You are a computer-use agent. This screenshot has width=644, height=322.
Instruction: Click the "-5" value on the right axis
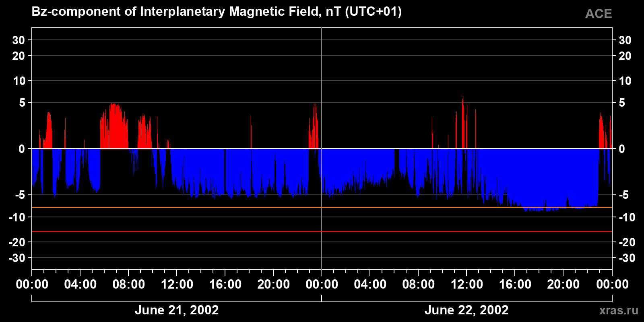623,195
